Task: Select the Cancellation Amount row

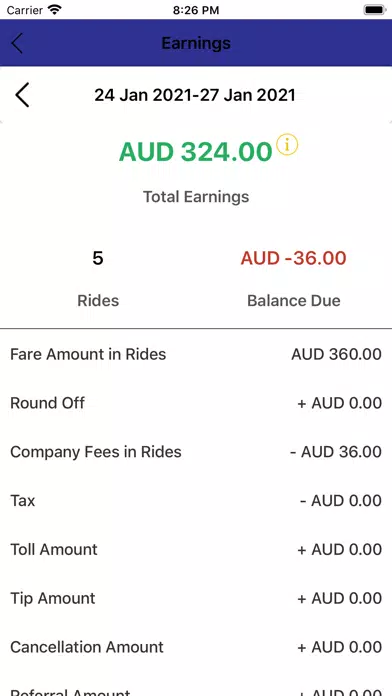Action: (196, 647)
